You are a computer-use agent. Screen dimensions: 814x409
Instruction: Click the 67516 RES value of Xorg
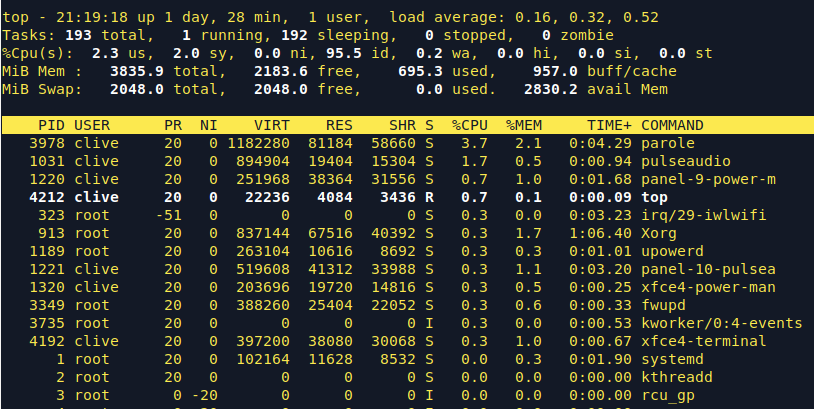(330, 234)
